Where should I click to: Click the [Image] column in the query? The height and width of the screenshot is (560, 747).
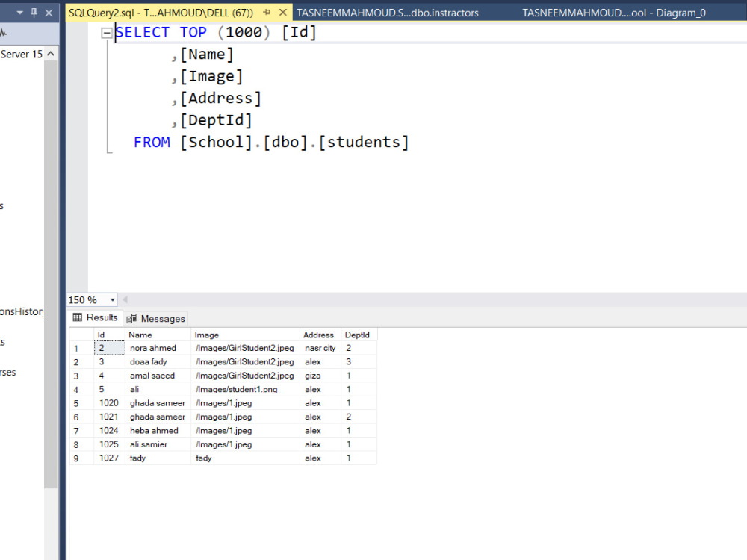click(x=211, y=76)
